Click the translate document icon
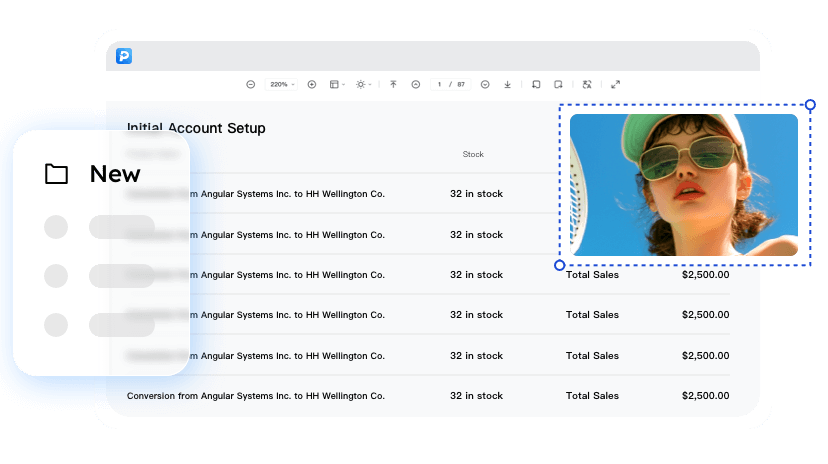 click(x=587, y=85)
